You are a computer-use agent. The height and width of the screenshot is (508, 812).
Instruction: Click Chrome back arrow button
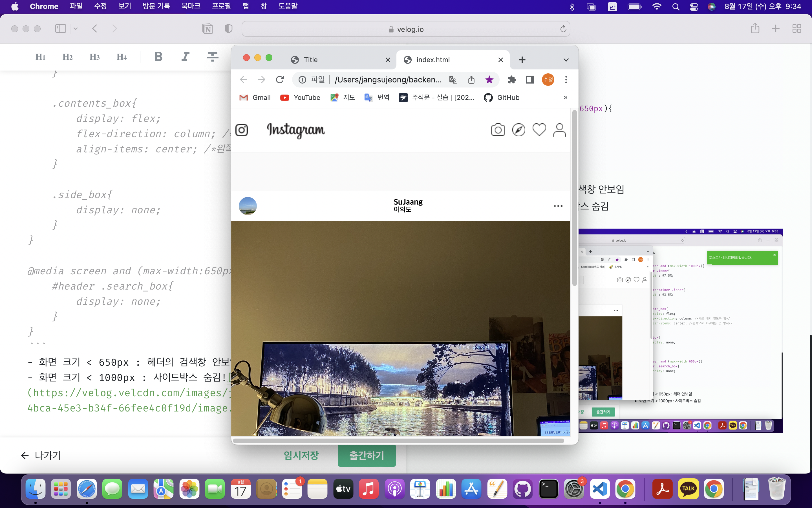pyautogui.click(x=244, y=80)
